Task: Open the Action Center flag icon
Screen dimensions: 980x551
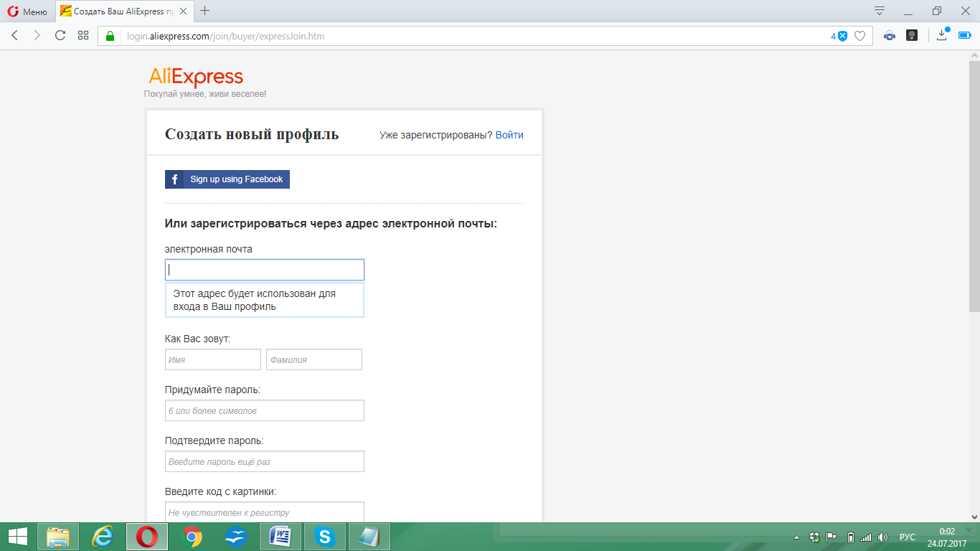Action: (832, 537)
